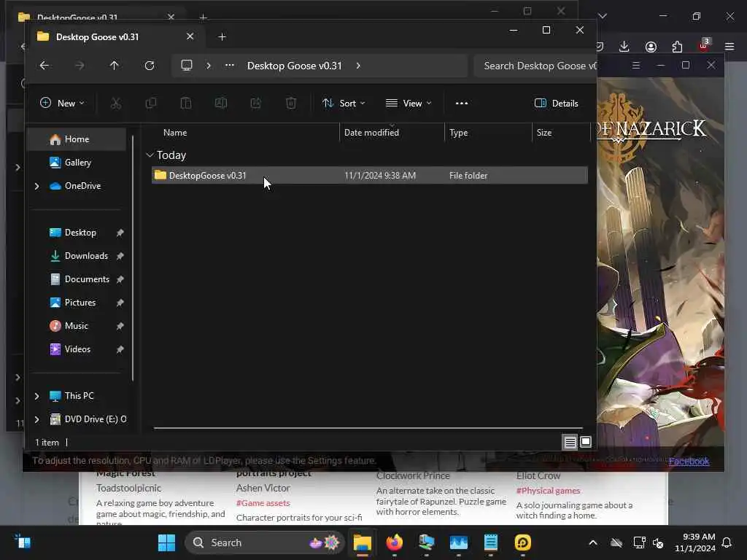This screenshot has height=560, width=747.
Task: Refresh the Desktop Goose v0.31 folder
Action: (149, 66)
